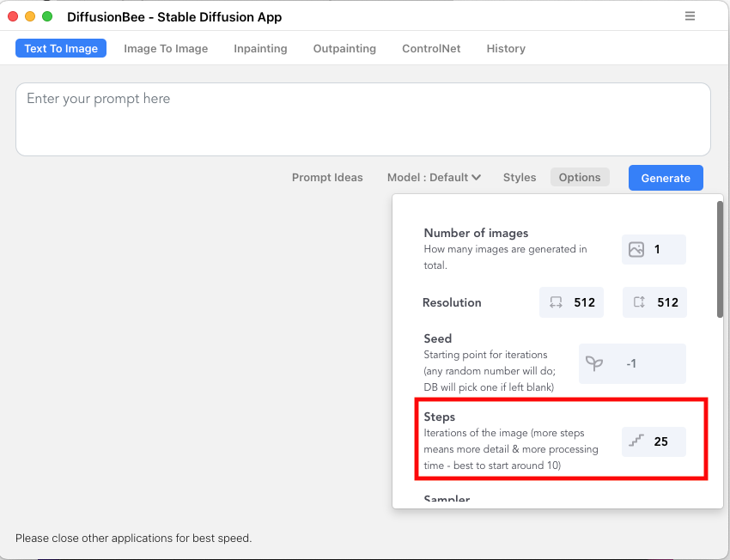Click the seed sprout icon
Image resolution: width=730 pixels, height=560 pixels.
(x=594, y=363)
